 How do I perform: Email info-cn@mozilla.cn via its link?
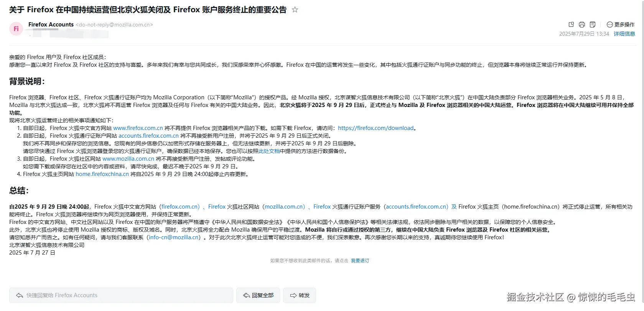174,237
